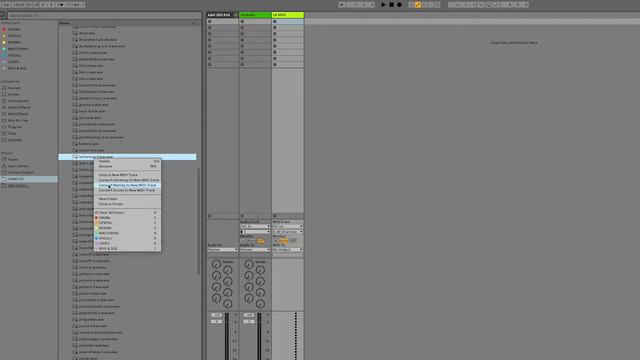Click the browser list scrollbar
The image size is (640, 360).
point(199,220)
